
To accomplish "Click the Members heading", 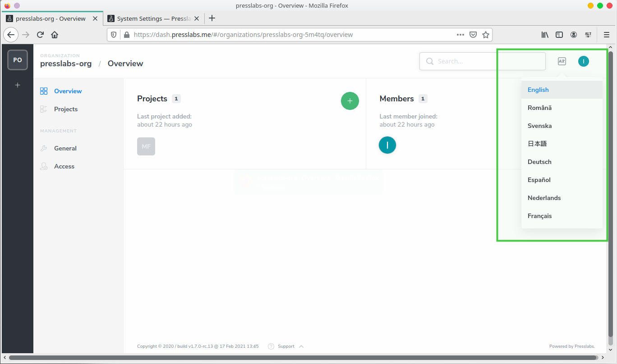I will pyautogui.click(x=396, y=99).
